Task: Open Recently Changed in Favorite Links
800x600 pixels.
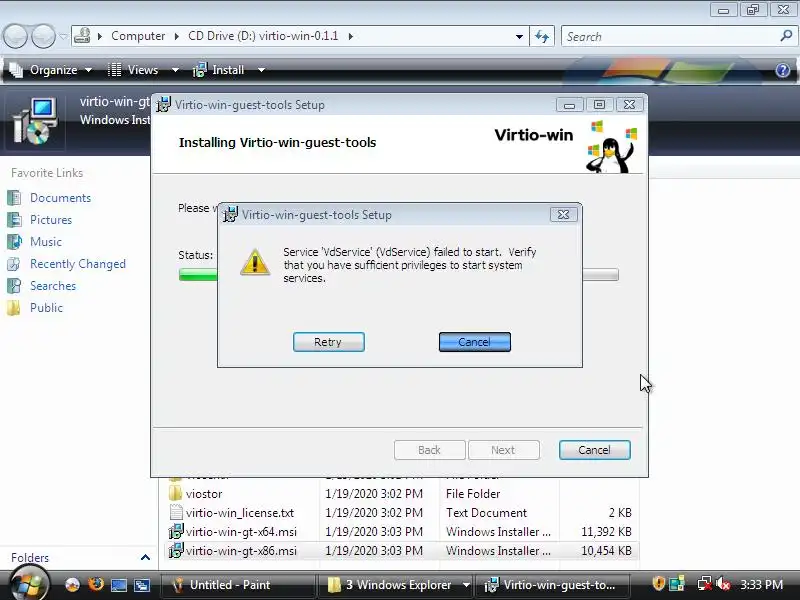Action: point(78,263)
